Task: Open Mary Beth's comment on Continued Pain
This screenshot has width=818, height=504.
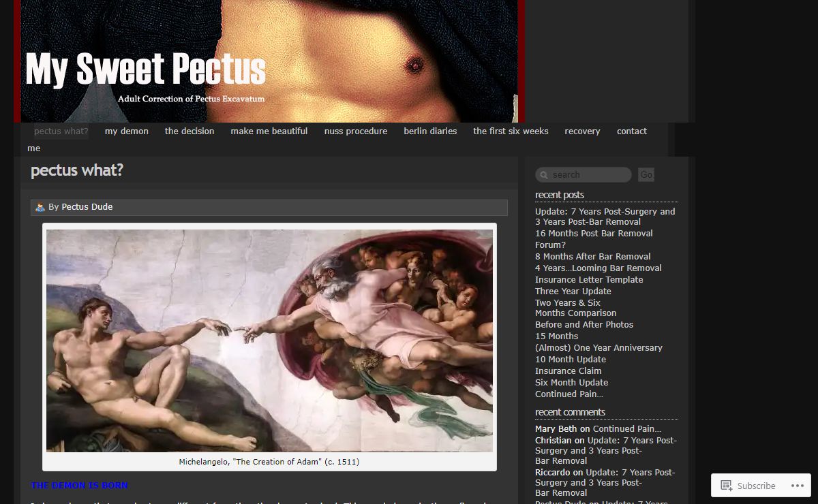Action: pyautogui.click(x=627, y=429)
